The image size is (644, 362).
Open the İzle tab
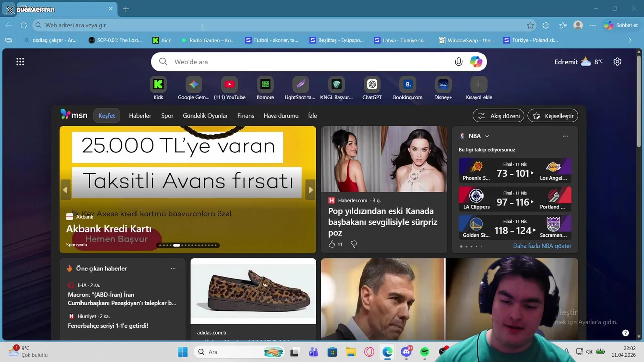click(x=312, y=116)
